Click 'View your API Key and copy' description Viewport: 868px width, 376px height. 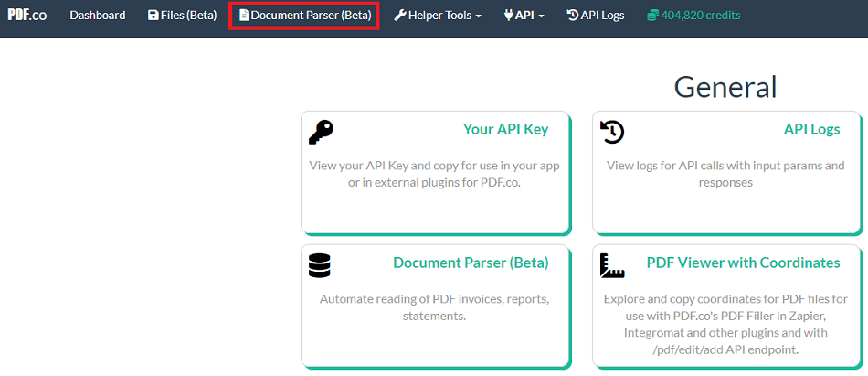[435, 174]
